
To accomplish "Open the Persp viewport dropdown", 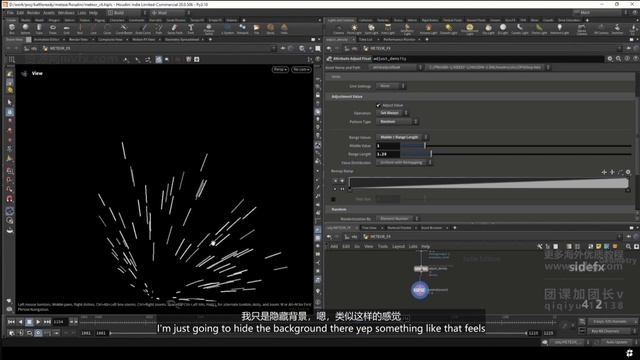I will 280,69.
